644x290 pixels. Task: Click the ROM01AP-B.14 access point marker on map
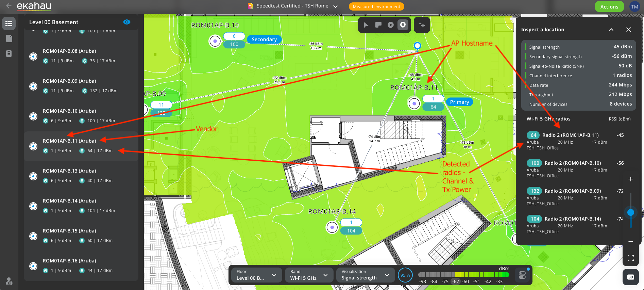coord(332,227)
